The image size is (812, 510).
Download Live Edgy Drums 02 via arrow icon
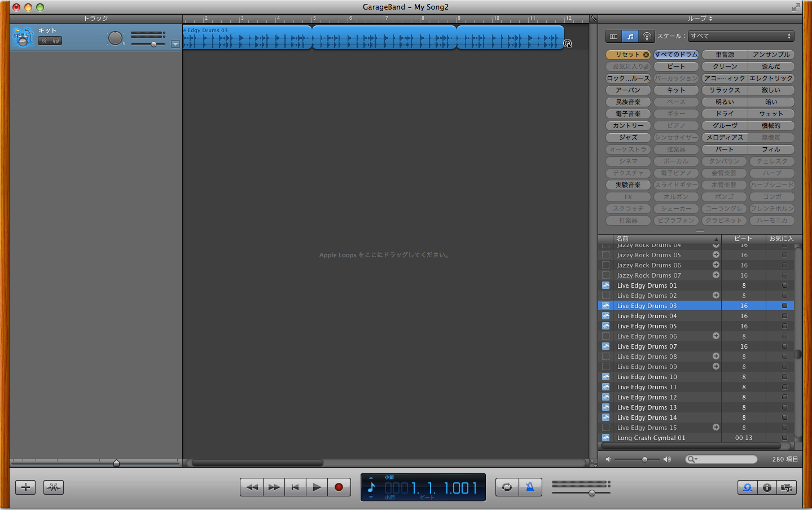pos(716,295)
